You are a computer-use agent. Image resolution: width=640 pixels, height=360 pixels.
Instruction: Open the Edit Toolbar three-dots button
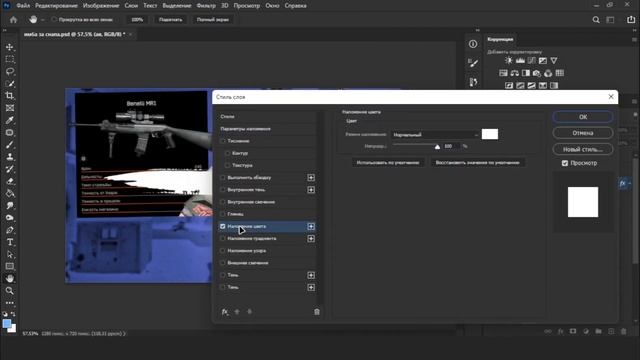(x=10, y=303)
